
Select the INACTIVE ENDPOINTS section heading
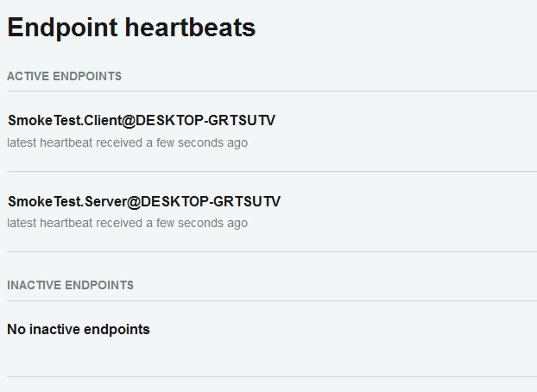point(71,285)
